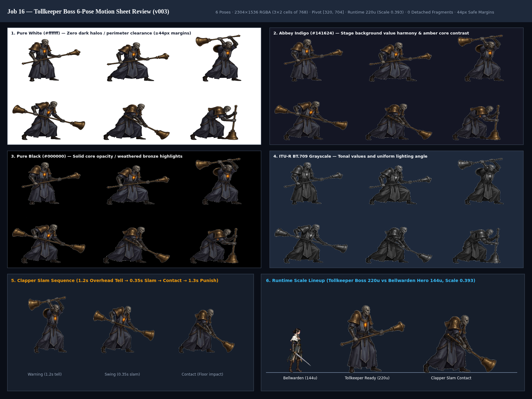532x399 pixels.
Task: Click the Runtime Scale Lineup heading
Action: 371,280
